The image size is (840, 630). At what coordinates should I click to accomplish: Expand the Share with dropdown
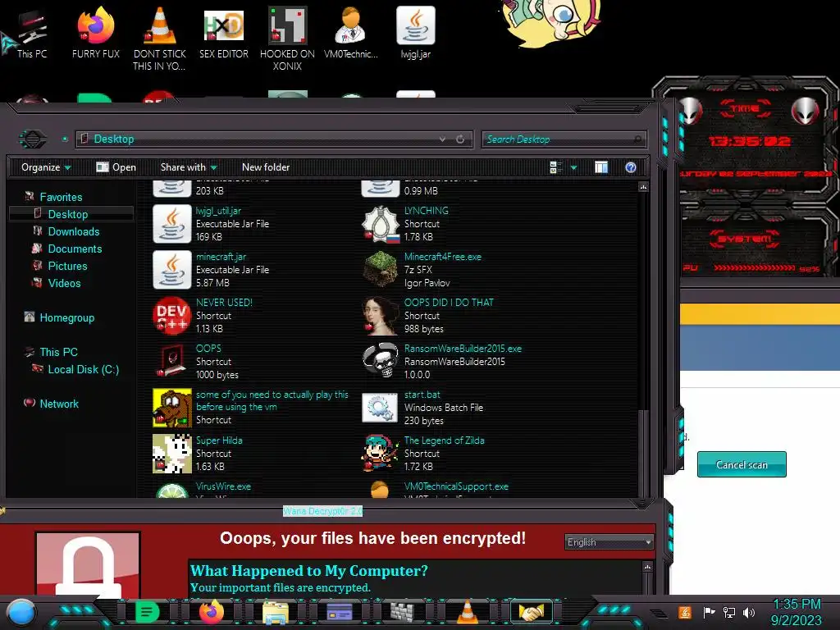[x=189, y=167]
